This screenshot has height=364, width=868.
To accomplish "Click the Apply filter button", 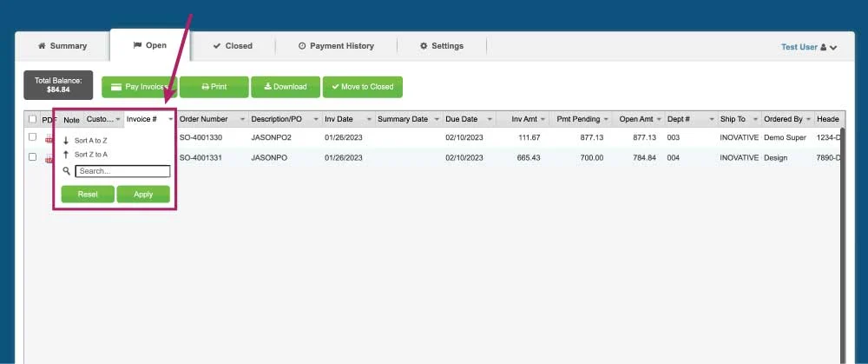I will pyautogui.click(x=143, y=195).
